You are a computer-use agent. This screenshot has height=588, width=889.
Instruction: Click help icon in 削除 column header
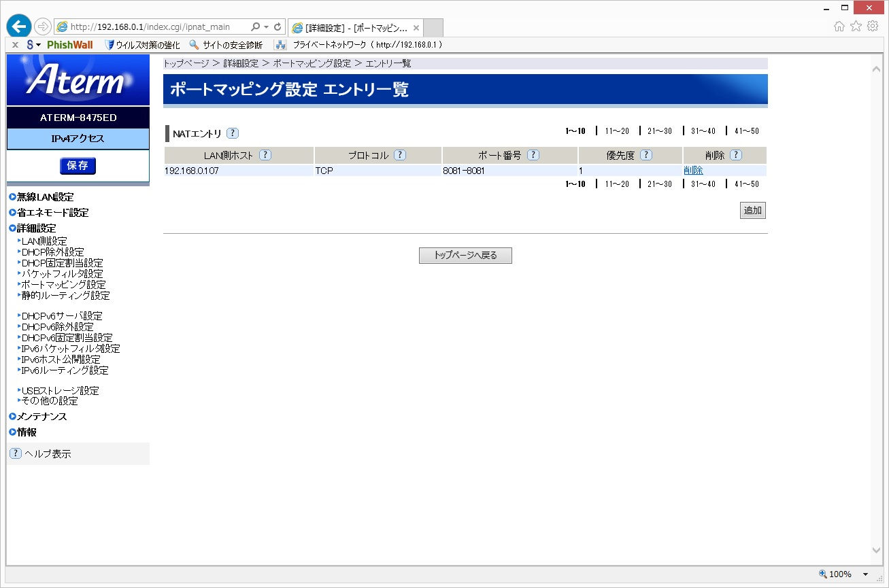[736, 155]
